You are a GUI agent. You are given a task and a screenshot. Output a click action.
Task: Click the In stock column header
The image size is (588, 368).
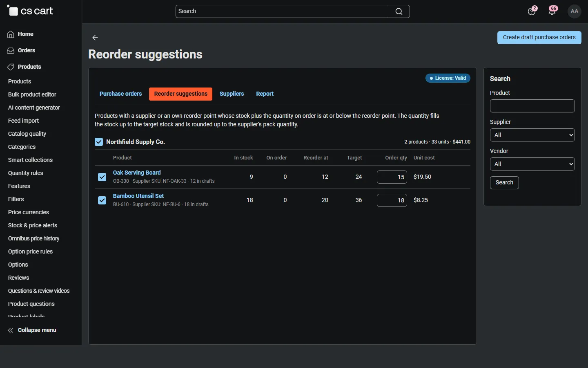[243, 158]
